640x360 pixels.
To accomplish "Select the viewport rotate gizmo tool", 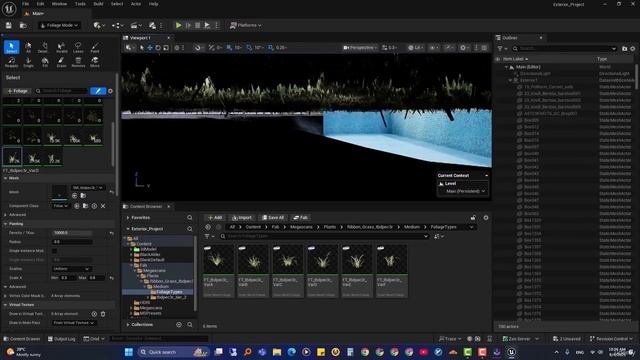I will pos(158,48).
